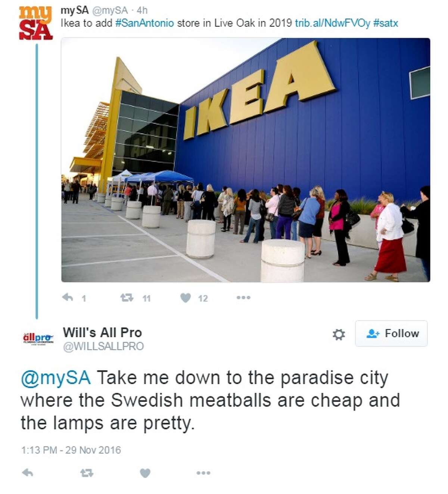The image size is (448, 494).
Task: Open more options on mySA tweet
Action: pyautogui.click(x=243, y=298)
